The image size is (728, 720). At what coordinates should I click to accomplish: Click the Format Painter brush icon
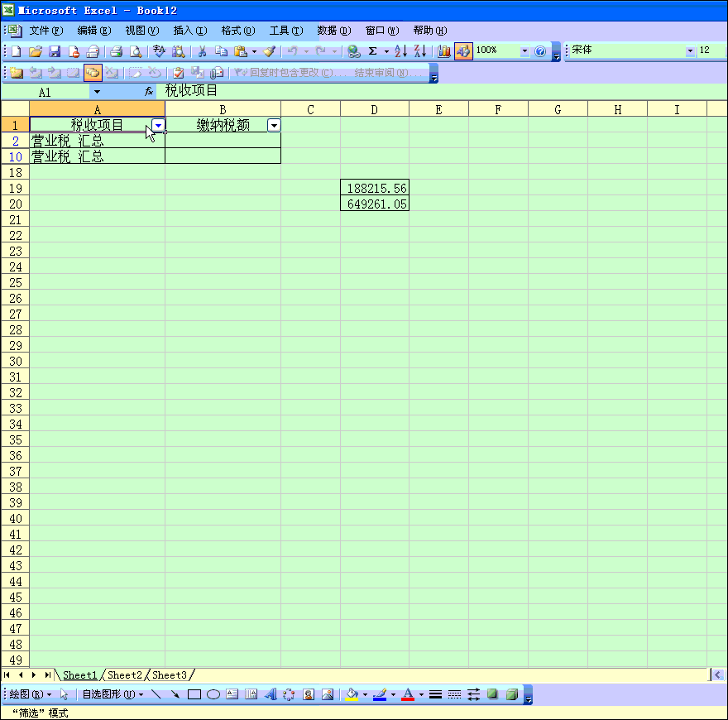269,51
